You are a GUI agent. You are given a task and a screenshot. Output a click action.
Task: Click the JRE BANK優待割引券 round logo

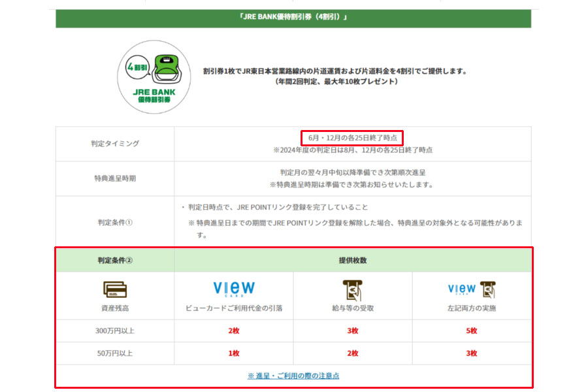tap(154, 77)
